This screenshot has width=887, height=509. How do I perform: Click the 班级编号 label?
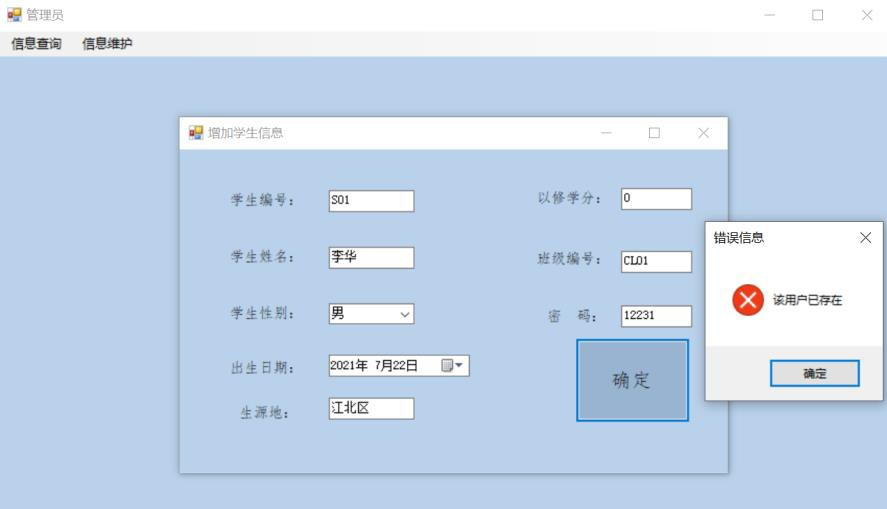pos(569,259)
